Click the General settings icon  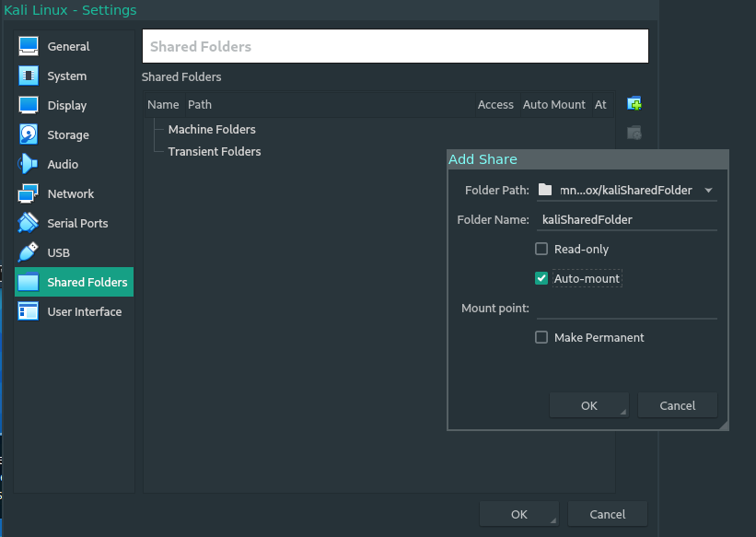(x=29, y=46)
